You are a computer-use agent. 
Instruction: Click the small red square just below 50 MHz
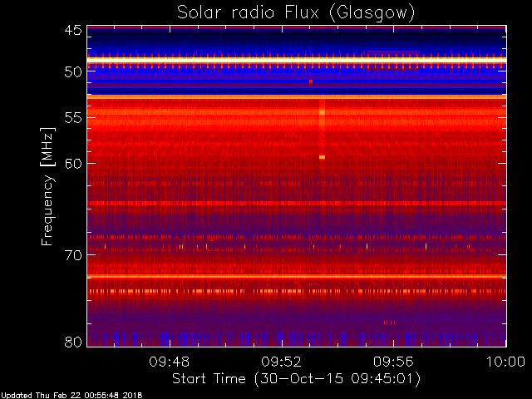(x=311, y=81)
